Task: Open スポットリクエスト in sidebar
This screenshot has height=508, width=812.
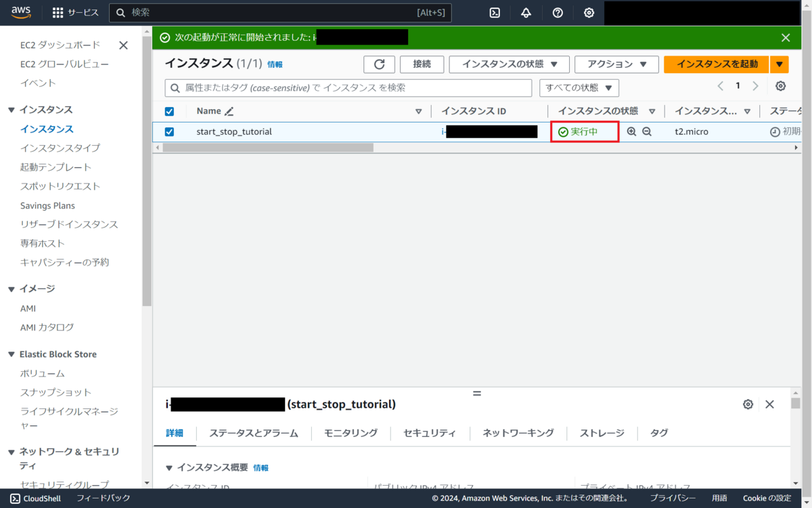Action: pyautogui.click(x=60, y=186)
